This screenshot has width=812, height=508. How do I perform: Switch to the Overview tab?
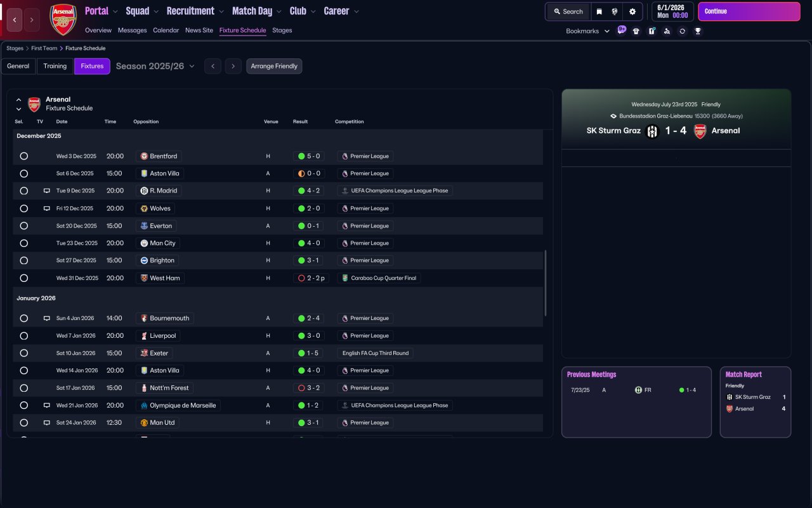click(98, 30)
